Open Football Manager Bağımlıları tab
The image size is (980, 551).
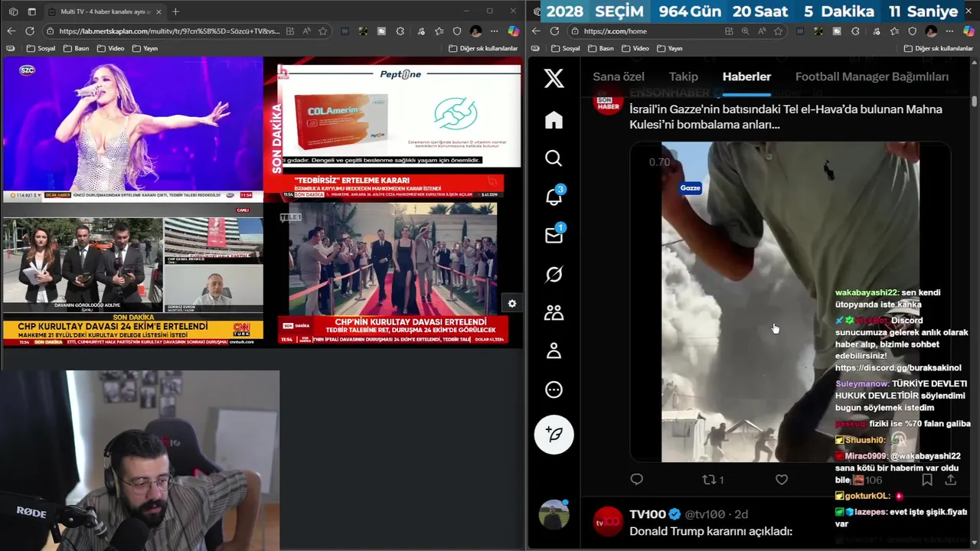tap(872, 77)
